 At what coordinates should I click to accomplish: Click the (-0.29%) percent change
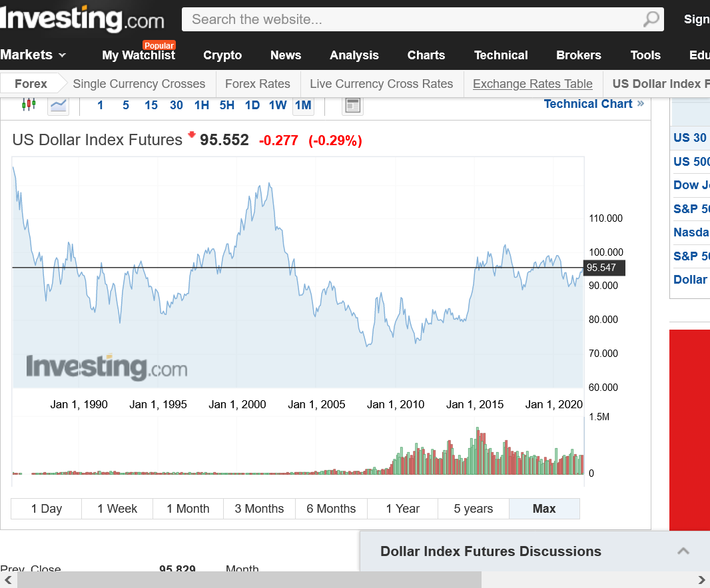click(x=335, y=141)
